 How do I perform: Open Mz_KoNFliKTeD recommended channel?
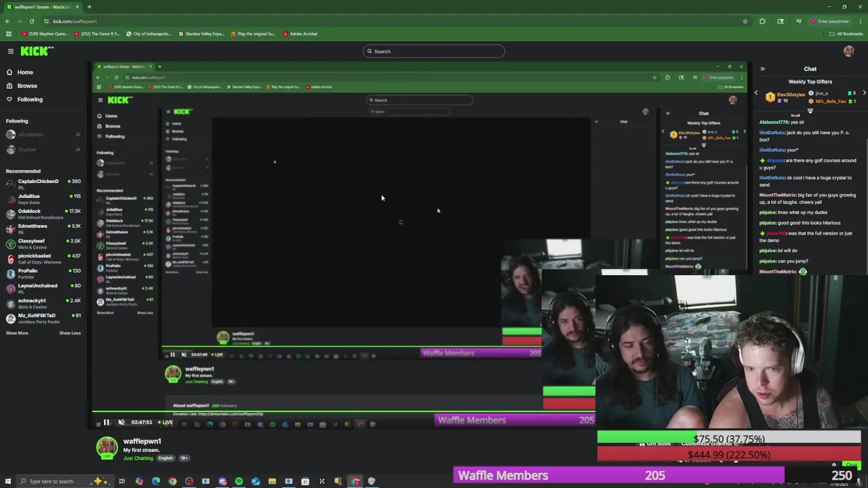pos(43,318)
